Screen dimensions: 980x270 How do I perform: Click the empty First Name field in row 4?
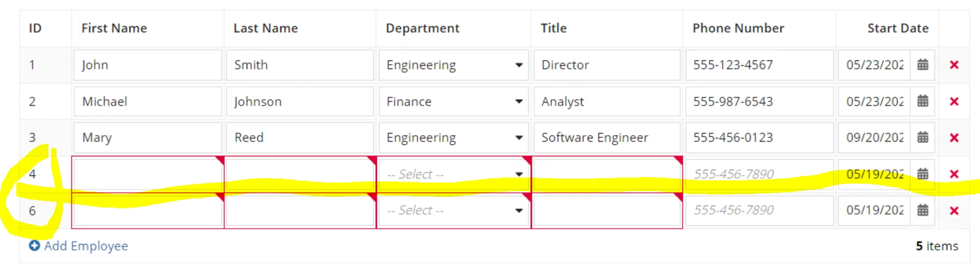pos(147,174)
